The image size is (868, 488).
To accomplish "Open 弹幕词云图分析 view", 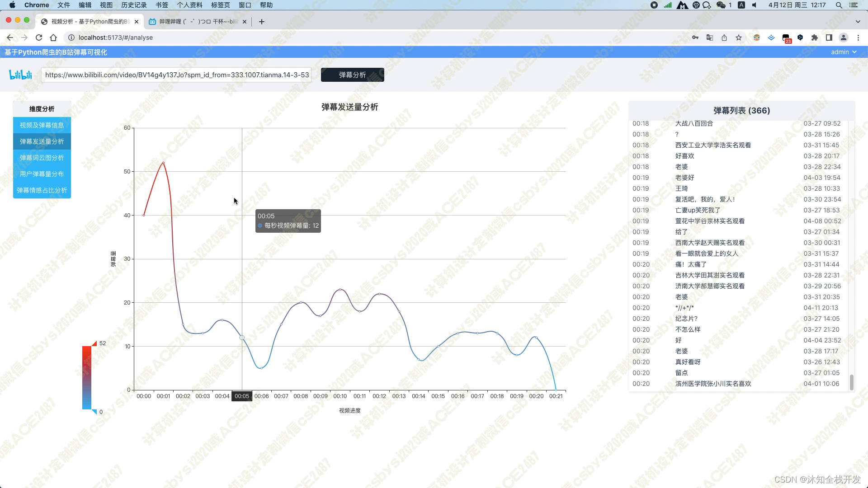I will 42,158.
